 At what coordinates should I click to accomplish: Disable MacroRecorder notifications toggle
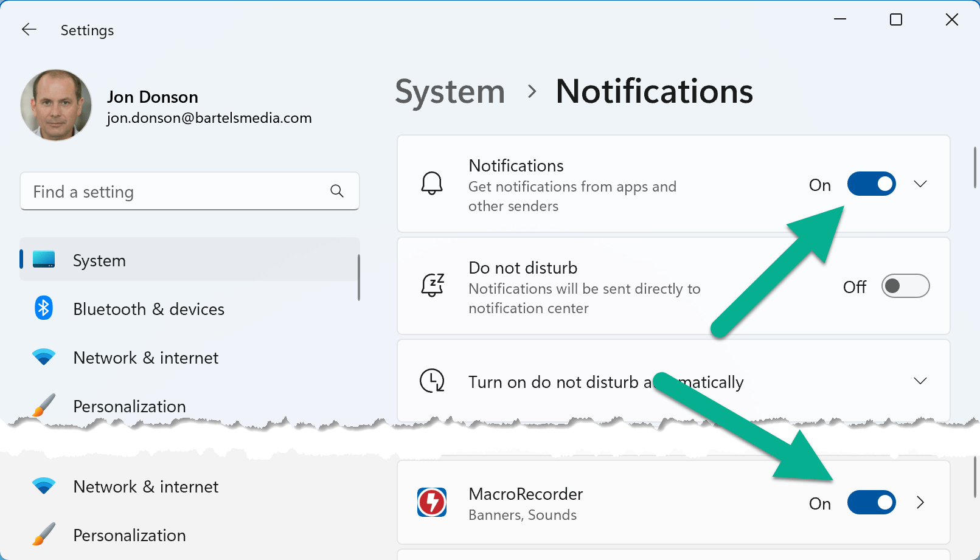(x=871, y=503)
